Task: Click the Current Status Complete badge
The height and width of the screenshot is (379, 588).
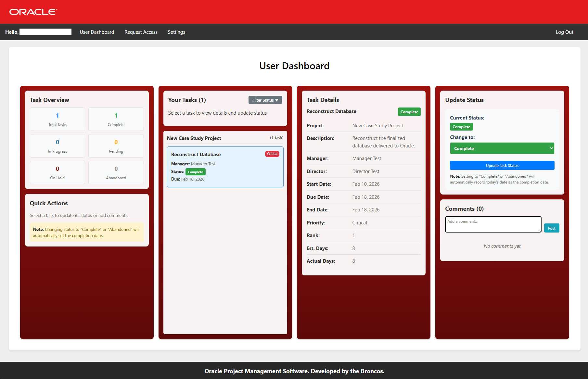Action: coord(461,127)
